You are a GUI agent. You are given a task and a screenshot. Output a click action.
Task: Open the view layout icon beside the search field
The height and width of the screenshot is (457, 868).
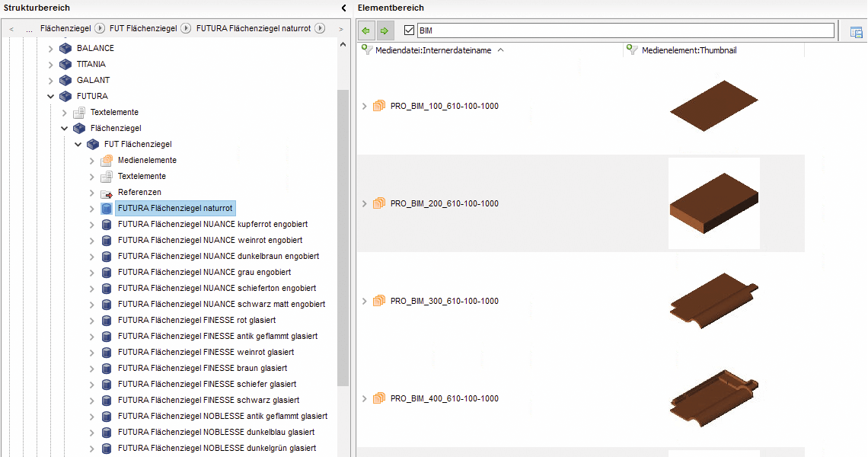[856, 32]
